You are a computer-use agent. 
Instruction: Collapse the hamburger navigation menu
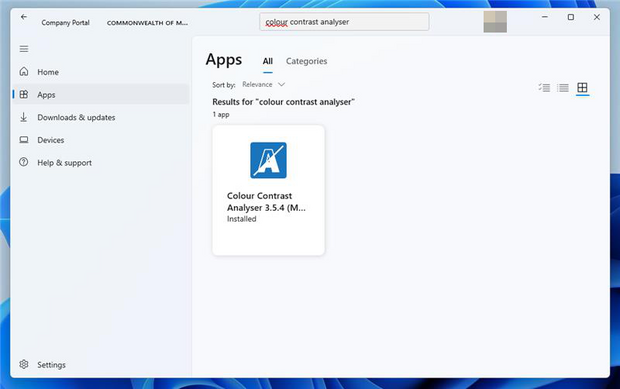click(x=24, y=49)
